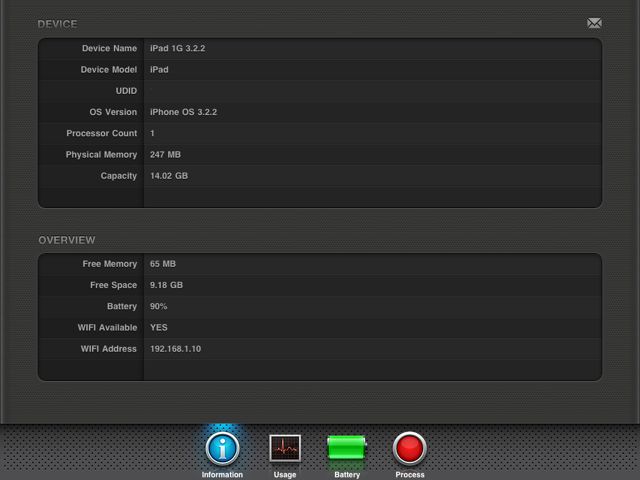
Task: Open the green Battery icon
Action: click(x=347, y=448)
